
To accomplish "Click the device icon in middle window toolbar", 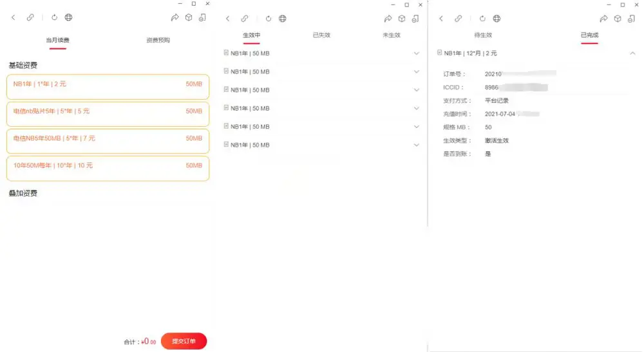I will tap(415, 19).
